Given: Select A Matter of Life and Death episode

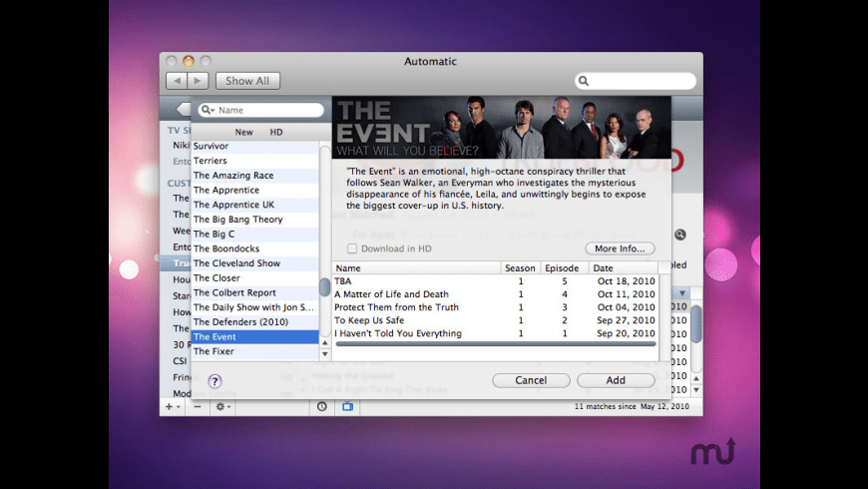Looking at the screenshot, I should click(x=496, y=294).
